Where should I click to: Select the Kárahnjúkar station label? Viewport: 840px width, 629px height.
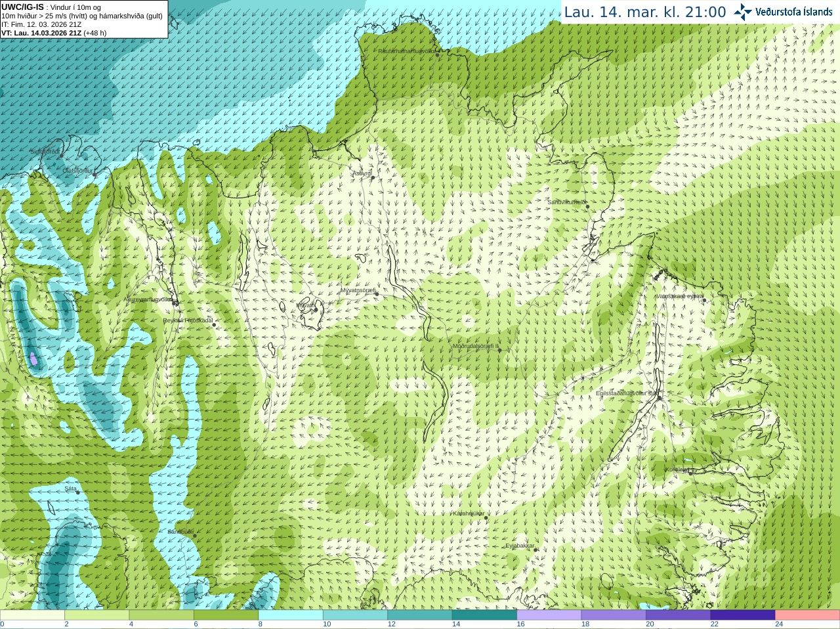click(x=469, y=513)
